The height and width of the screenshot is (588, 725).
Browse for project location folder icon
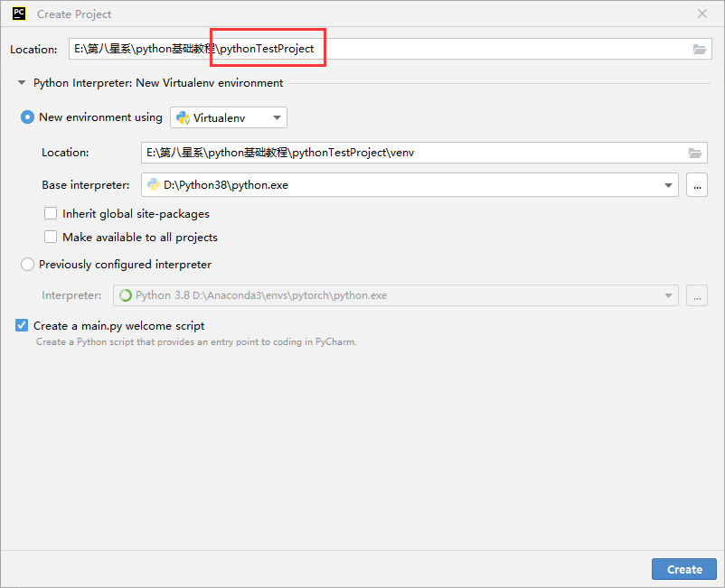tap(700, 49)
